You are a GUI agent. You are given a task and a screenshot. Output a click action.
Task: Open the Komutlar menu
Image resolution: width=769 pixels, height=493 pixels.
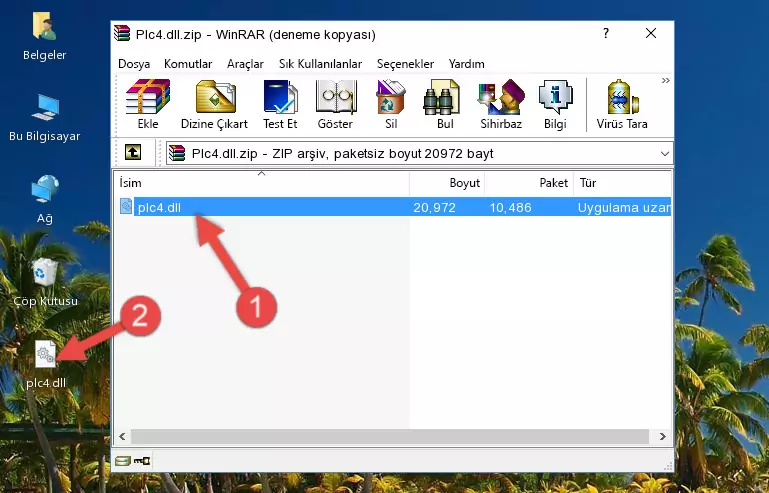[x=188, y=64]
